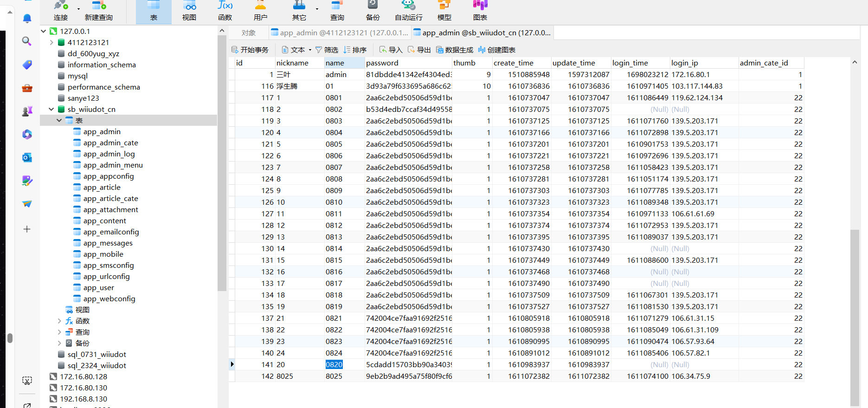Image resolution: width=868 pixels, height=408 pixels.
Task: Open the Chart (图表) toolbar icon
Action: pos(480,11)
